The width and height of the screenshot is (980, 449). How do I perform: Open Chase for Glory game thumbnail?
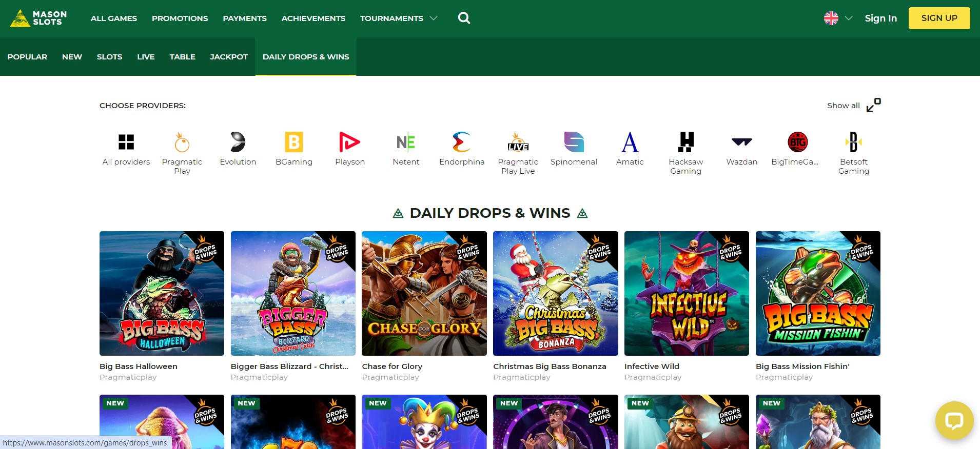point(424,293)
